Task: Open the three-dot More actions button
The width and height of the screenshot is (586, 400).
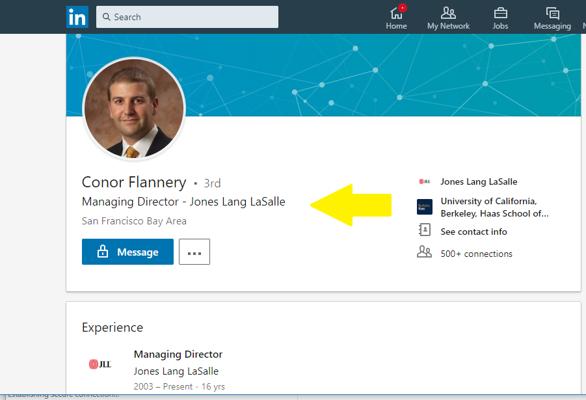Action: tap(194, 252)
